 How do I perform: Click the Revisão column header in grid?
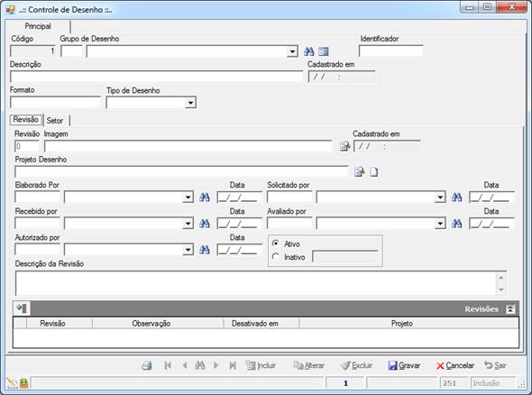(x=52, y=324)
